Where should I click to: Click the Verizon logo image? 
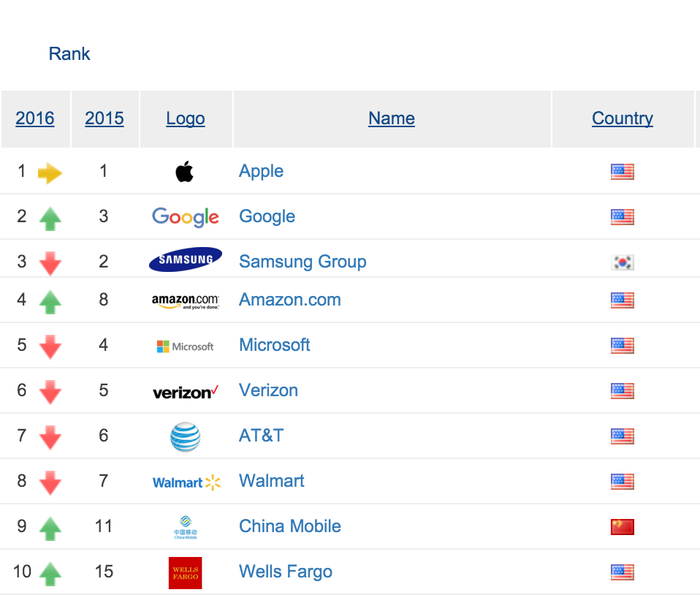186,392
